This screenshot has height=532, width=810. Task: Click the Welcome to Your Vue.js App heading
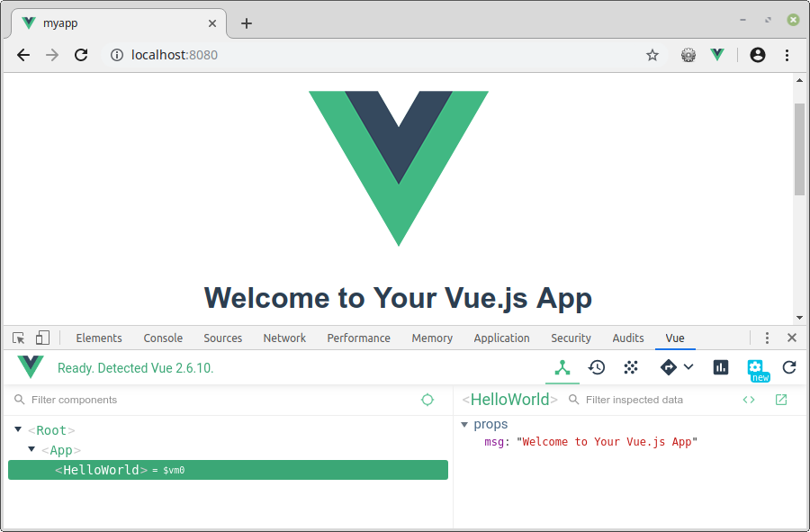[398, 298]
